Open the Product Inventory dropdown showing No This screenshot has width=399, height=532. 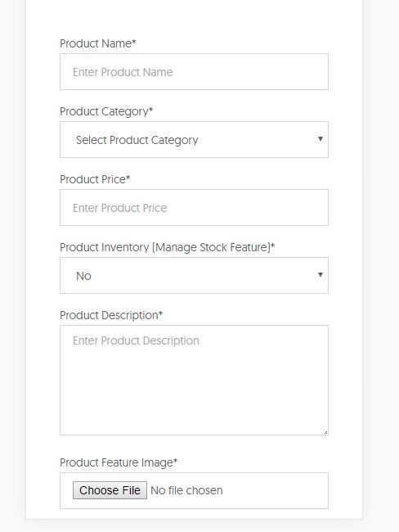[x=194, y=275]
